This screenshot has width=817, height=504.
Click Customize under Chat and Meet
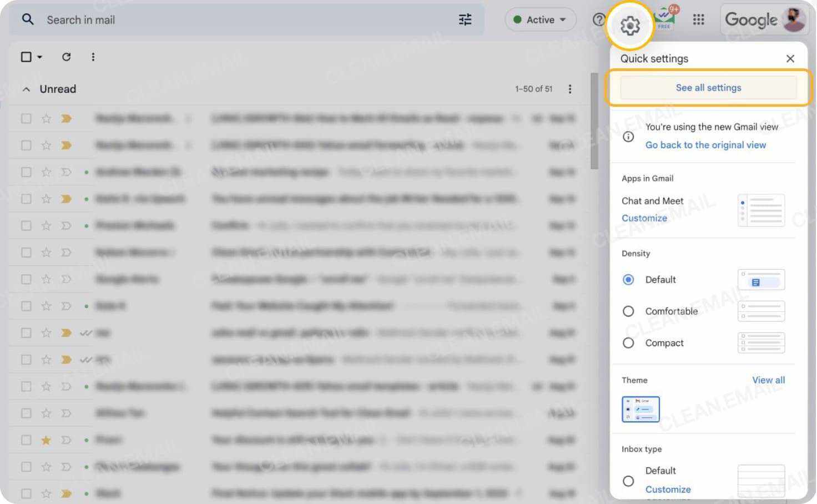pyautogui.click(x=644, y=218)
